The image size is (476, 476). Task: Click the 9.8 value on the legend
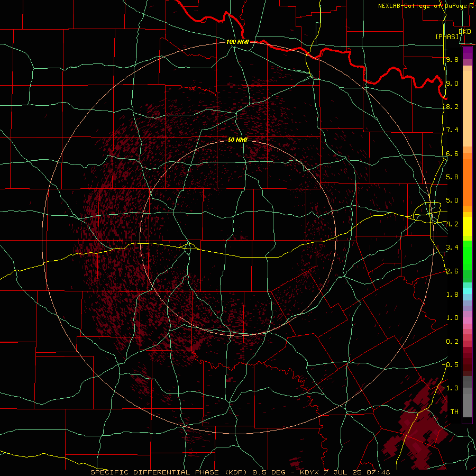coord(452,59)
